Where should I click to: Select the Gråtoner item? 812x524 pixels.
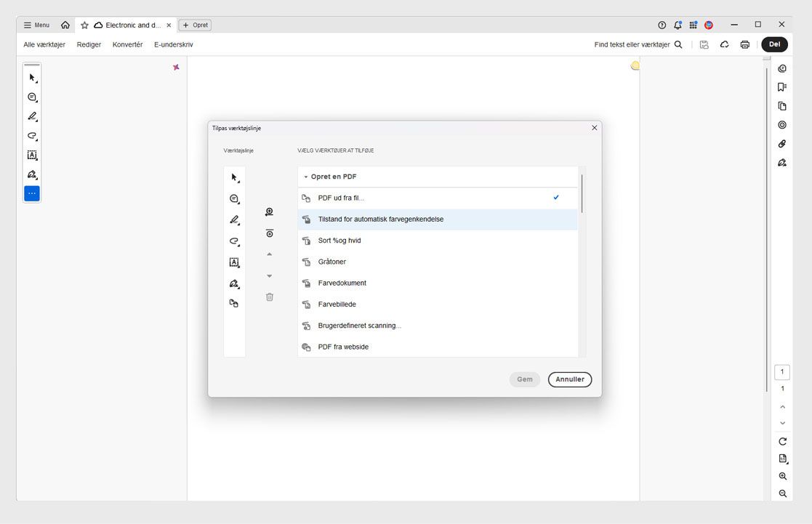point(438,262)
